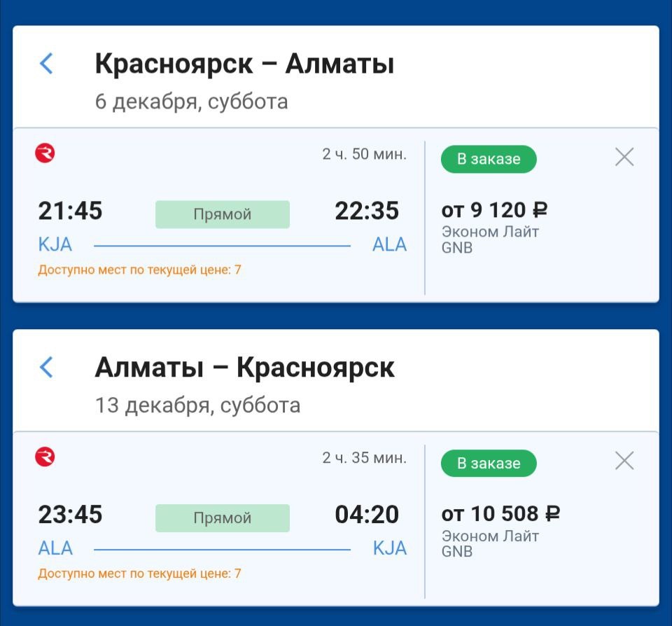Open the 'от 9 120 ₽' fare price
The height and width of the screenshot is (626, 672).
click(494, 210)
